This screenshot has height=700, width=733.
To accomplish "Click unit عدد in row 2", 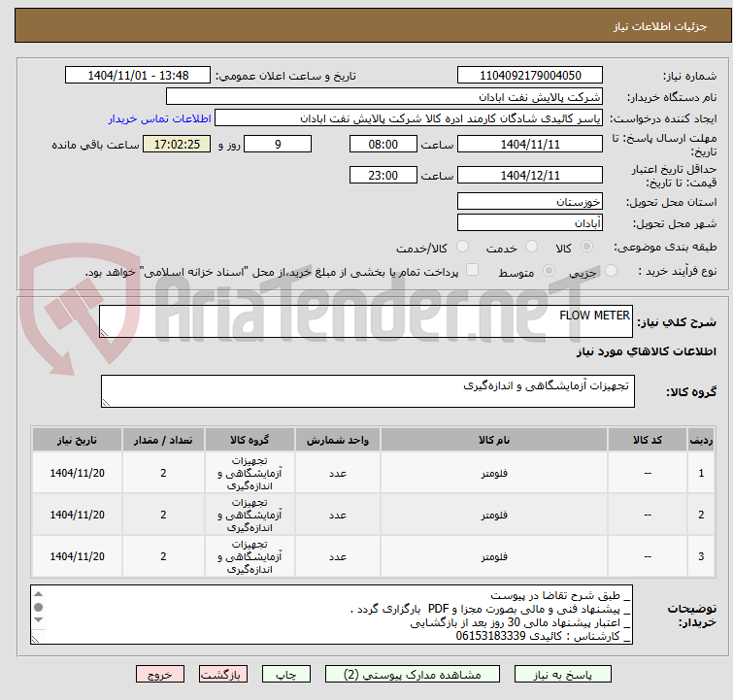I will click(x=338, y=515).
